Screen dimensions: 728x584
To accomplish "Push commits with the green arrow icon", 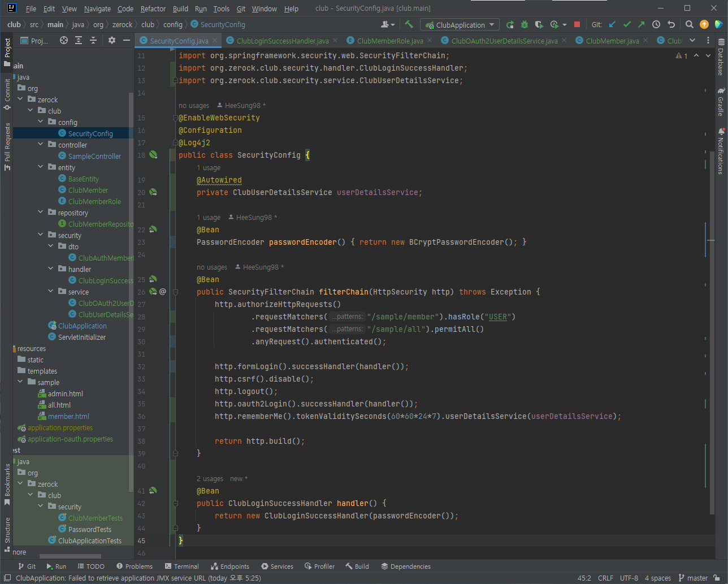I will coord(642,24).
